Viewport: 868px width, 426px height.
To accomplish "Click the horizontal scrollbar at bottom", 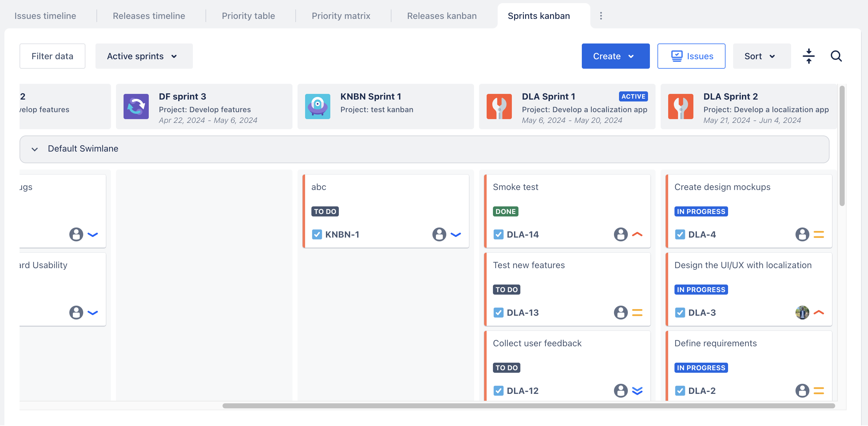I will pos(528,406).
